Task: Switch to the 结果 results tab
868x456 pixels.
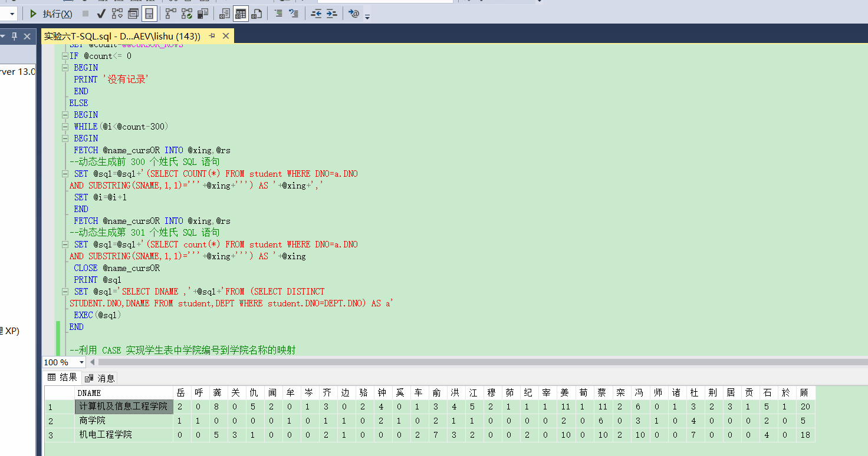Action: (x=62, y=377)
